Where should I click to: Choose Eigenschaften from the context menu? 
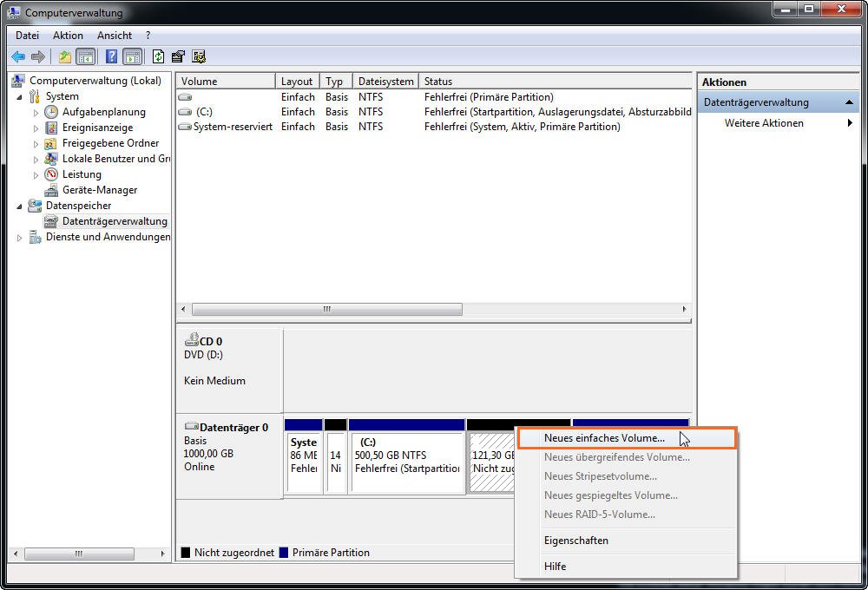point(627,541)
